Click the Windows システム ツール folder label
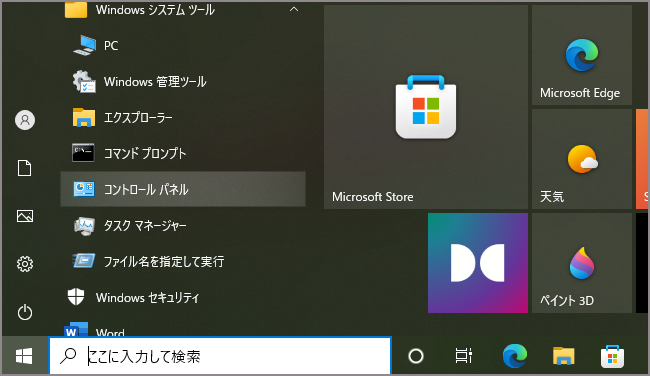The image size is (650, 376). pos(155,10)
